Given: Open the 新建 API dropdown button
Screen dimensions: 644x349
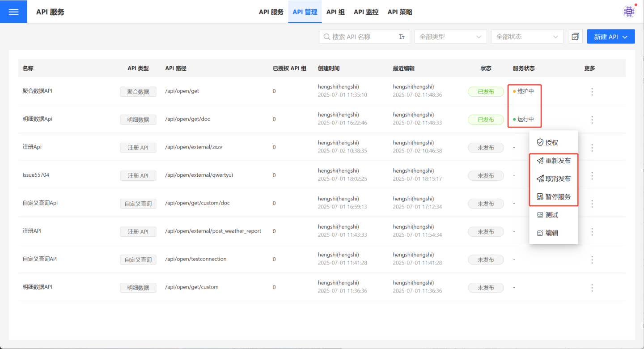Looking at the screenshot, I should pos(610,37).
